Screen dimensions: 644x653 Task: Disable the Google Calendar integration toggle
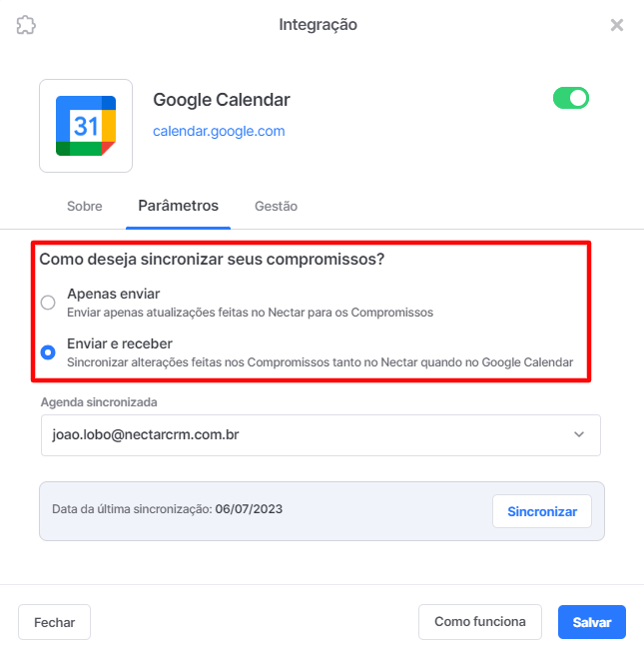(x=571, y=98)
